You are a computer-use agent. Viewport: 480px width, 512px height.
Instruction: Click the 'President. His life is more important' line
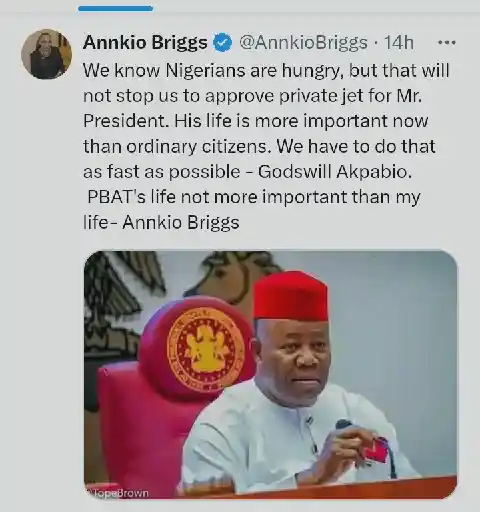click(256, 121)
